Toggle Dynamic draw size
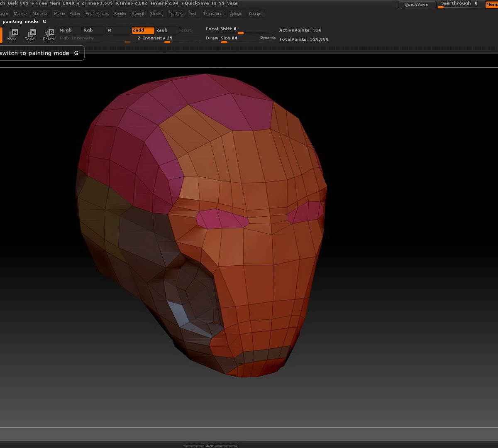The image size is (498, 448). coord(268,38)
